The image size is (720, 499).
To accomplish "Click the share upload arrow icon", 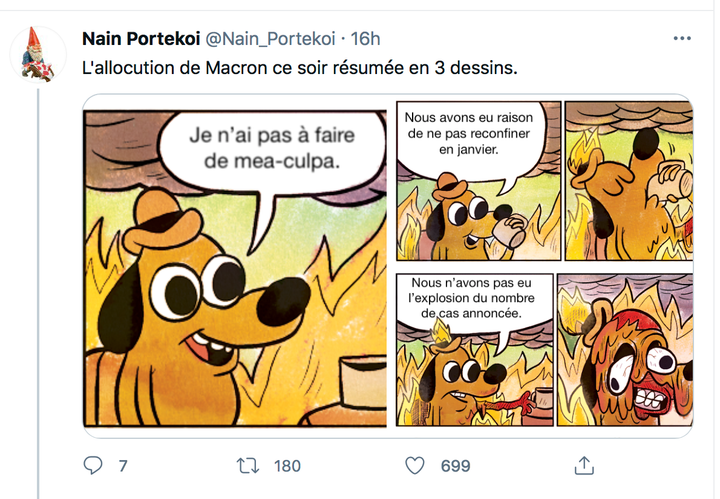I will 584,466.
